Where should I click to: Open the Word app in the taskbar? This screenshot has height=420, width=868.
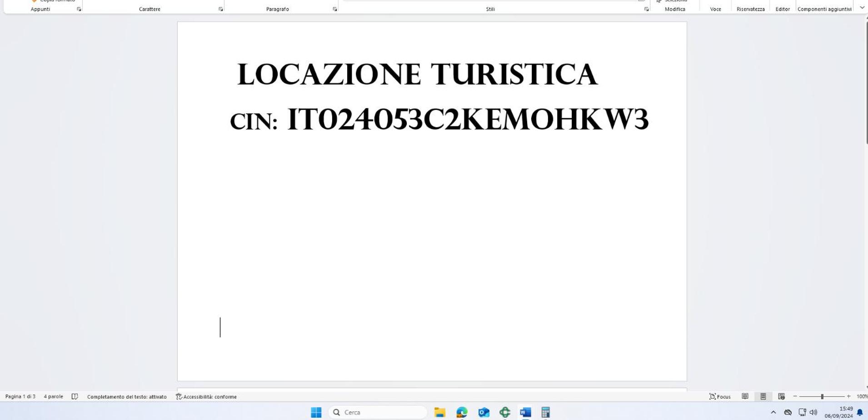(x=525, y=412)
